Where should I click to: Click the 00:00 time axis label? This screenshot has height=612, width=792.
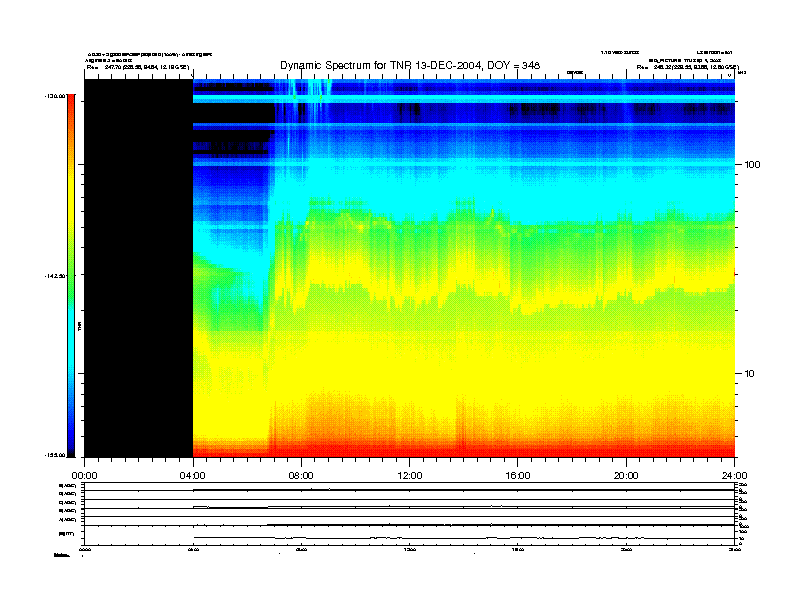(84, 476)
